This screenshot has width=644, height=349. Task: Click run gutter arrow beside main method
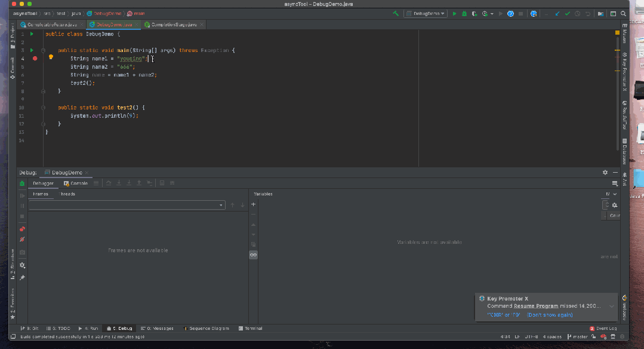click(x=32, y=50)
